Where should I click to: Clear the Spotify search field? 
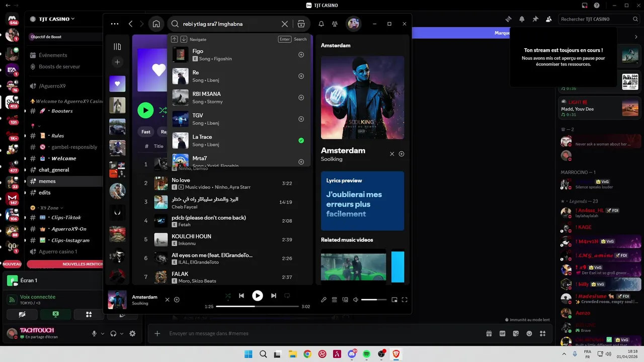(x=285, y=24)
